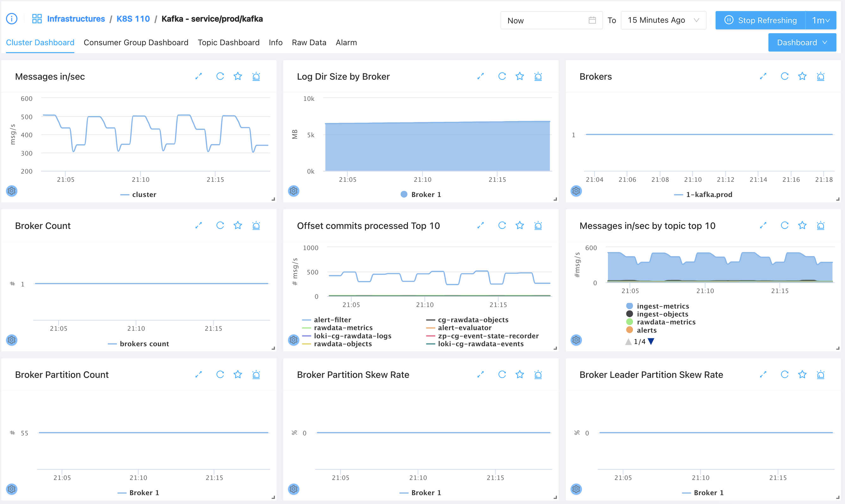Toggle rawdata-metrics legend entry in topic chart
Screen dimensions: 845x504
(666, 322)
